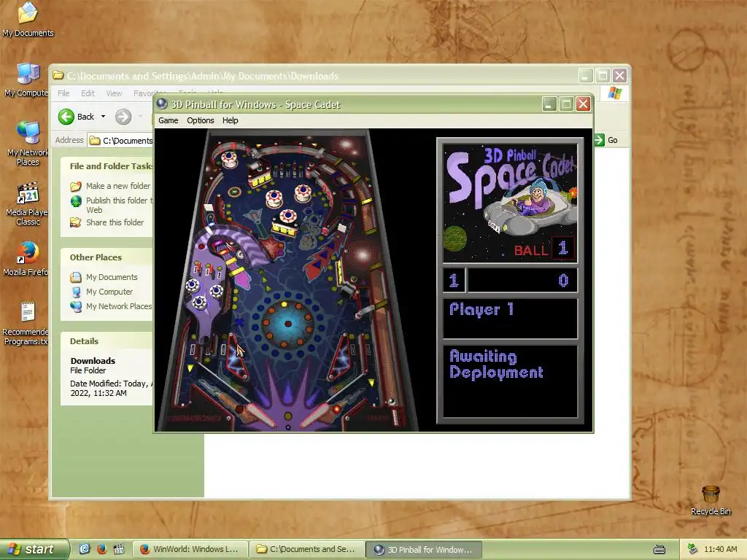Click the Player 1 info panel

tap(510, 319)
